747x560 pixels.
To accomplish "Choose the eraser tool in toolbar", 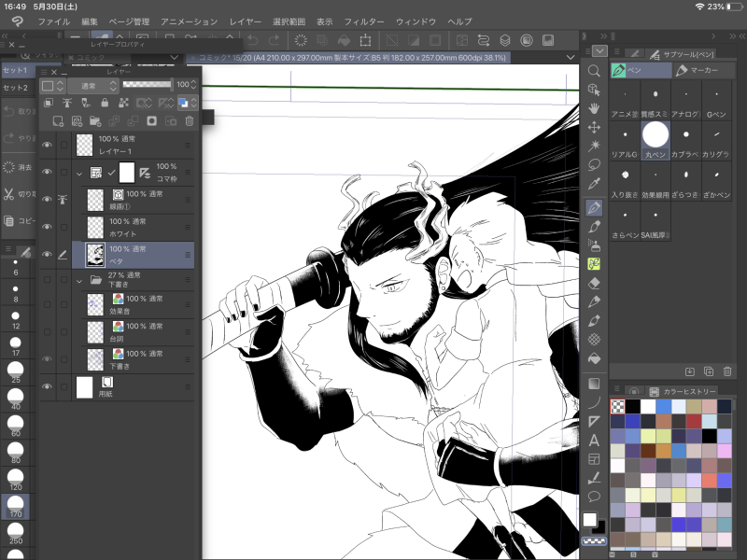I will pyautogui.click(x=594, y=283).
